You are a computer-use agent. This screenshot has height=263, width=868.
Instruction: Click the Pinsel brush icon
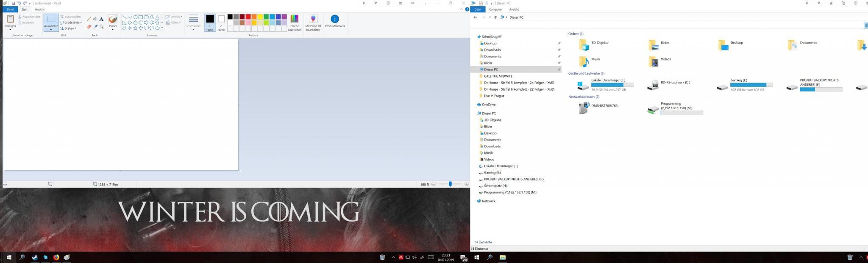[x=113, y=19]
